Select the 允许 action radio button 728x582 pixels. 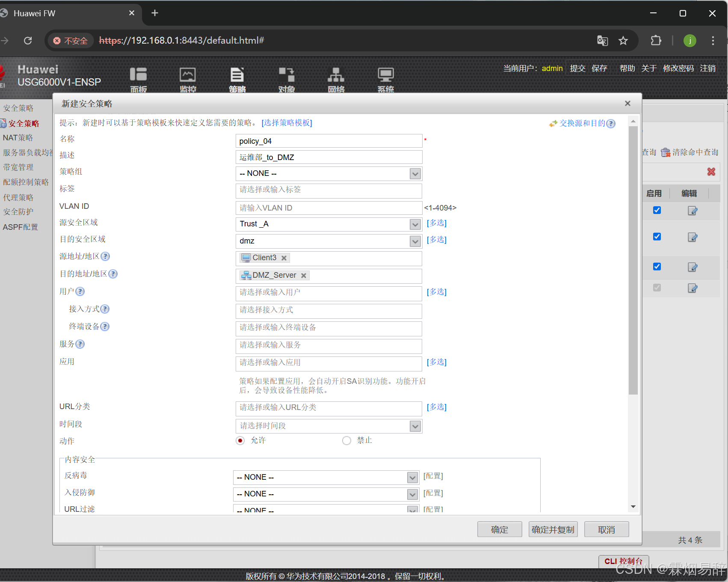[x=240, y=440]
